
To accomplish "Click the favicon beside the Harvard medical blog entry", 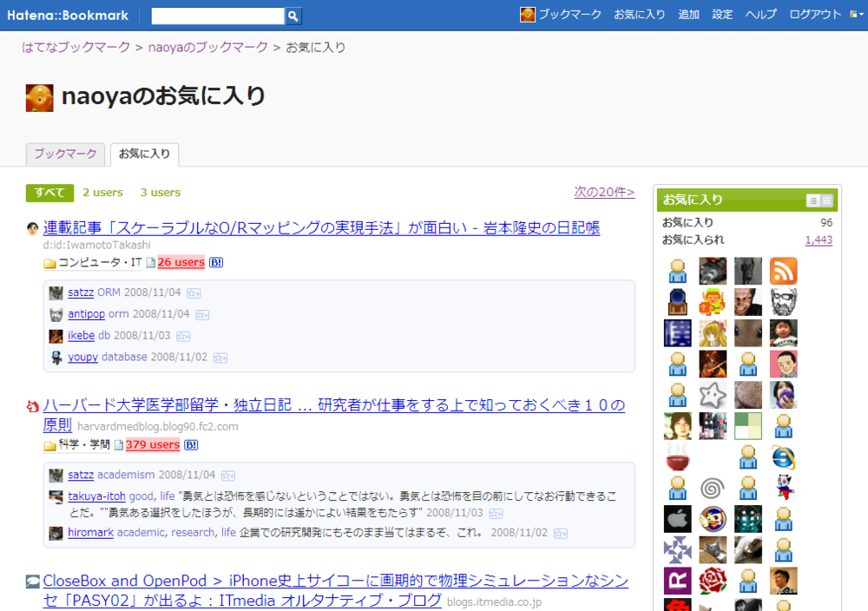I will 33,407.
